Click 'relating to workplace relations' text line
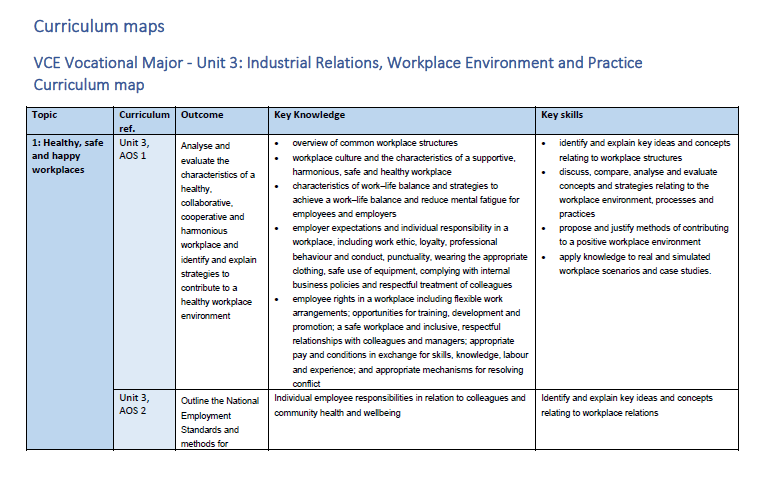 coord(600,413)
